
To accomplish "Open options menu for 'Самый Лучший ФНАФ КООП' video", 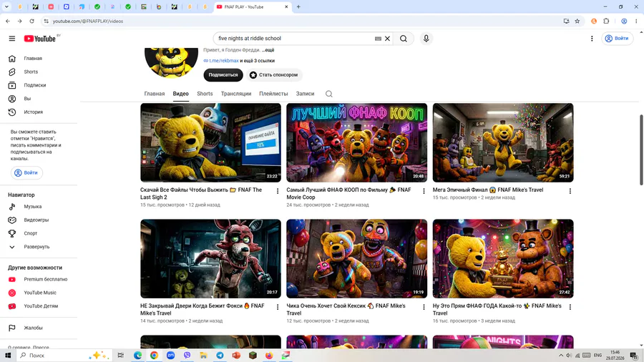I will 424,191.
